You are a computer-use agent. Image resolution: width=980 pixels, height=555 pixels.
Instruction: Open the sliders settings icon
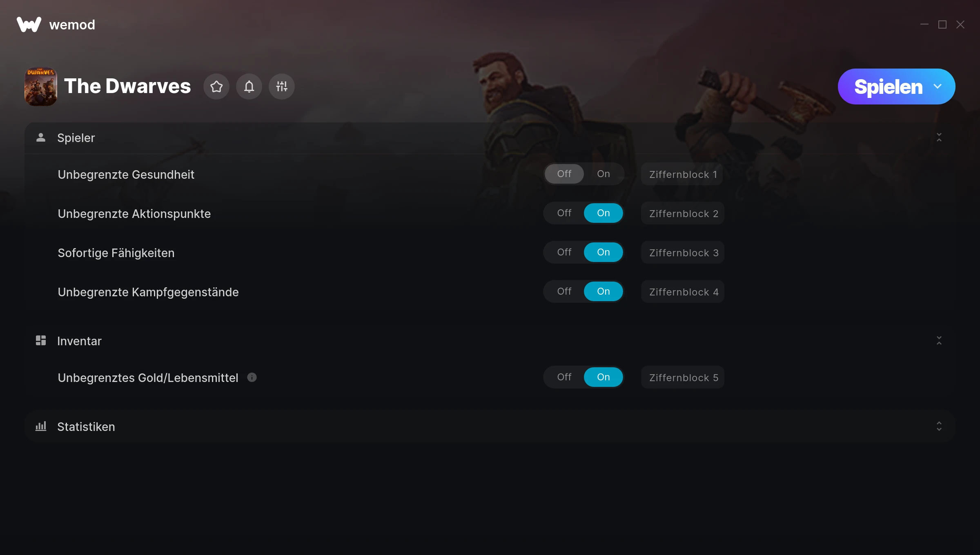[282, 87]
